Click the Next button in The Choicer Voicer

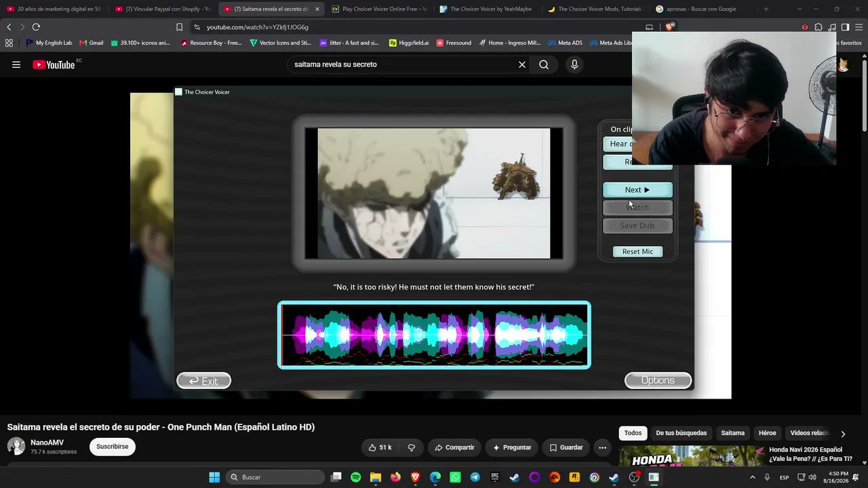tap(637, 190)
